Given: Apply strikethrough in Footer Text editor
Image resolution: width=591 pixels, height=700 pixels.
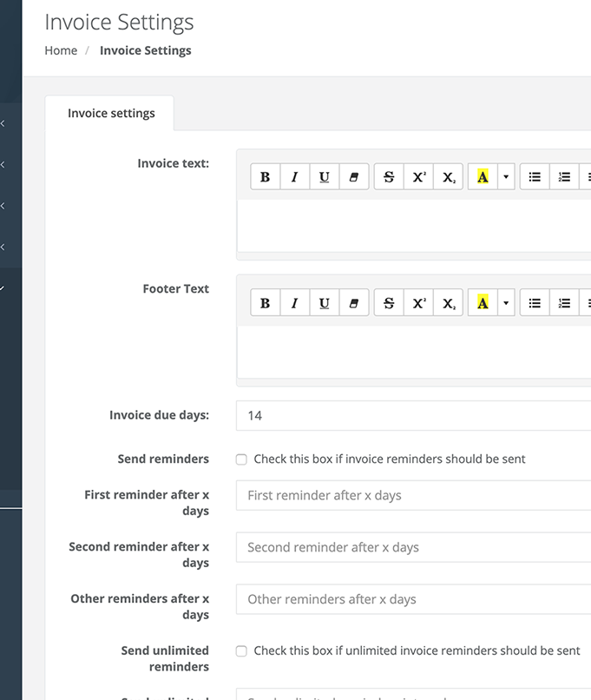Looking at the screenshot, I should (389, 303).
